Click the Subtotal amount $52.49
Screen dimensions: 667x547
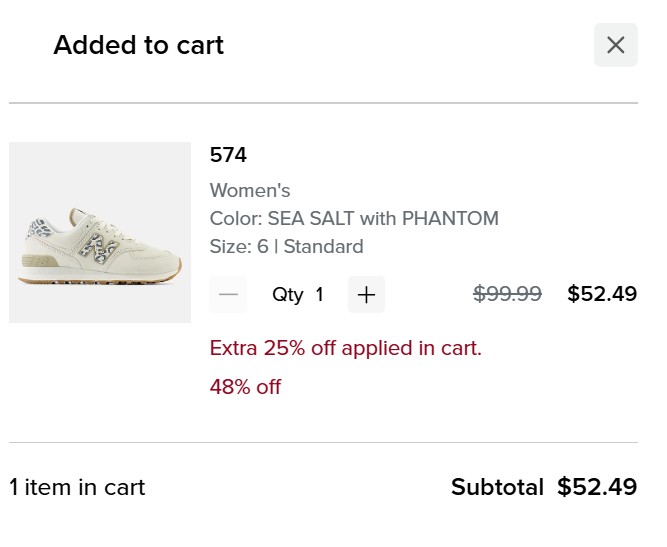tap(597, 487)
